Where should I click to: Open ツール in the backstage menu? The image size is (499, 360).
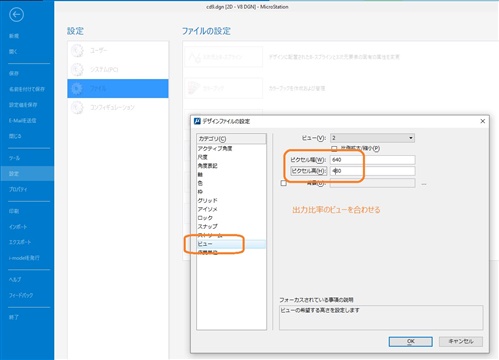[x=14, y=158]
